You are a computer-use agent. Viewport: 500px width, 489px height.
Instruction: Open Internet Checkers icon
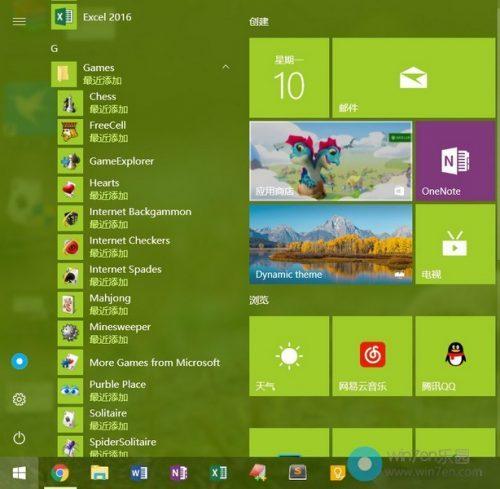tap(70, 247)
